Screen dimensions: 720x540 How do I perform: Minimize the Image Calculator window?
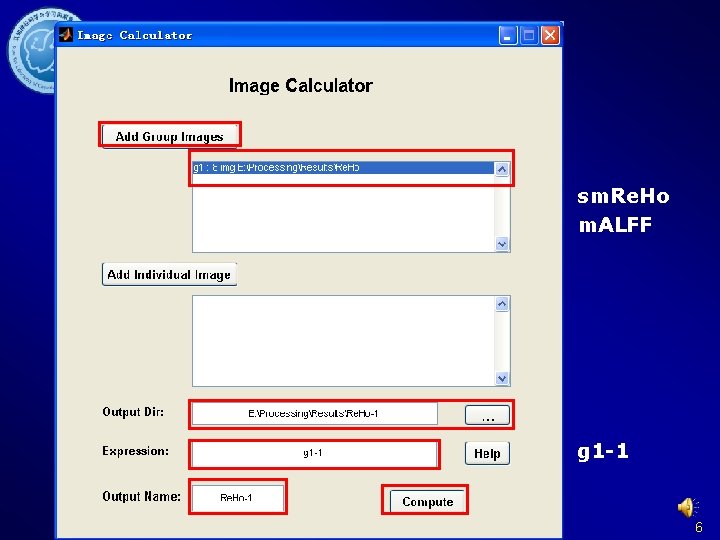(508, 35)
